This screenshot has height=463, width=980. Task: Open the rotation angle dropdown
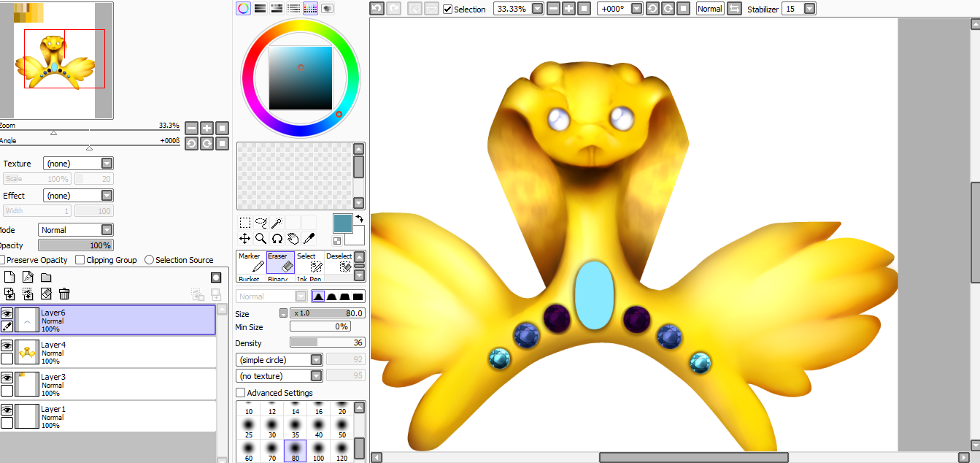tap(636, 9)
